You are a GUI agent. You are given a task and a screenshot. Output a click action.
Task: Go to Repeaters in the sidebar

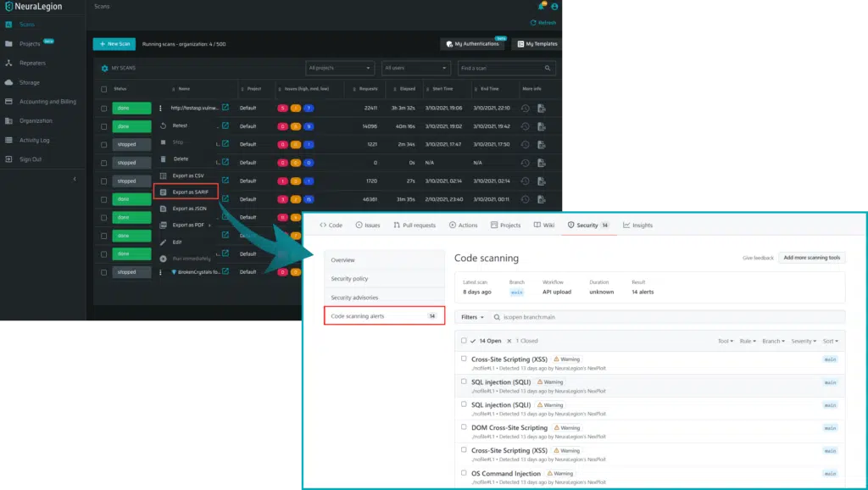(x=32, y=63)
